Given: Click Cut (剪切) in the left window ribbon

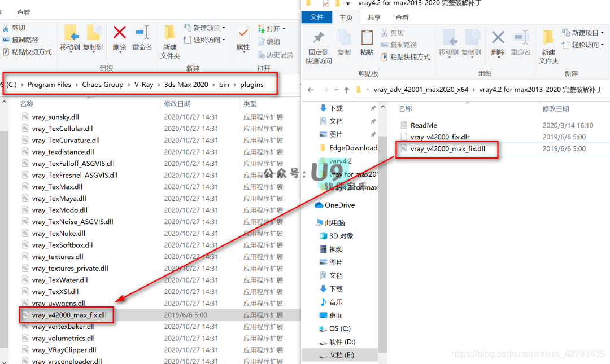Looking at the screenshot, I should pyautogui.click(x=14, y=28).
